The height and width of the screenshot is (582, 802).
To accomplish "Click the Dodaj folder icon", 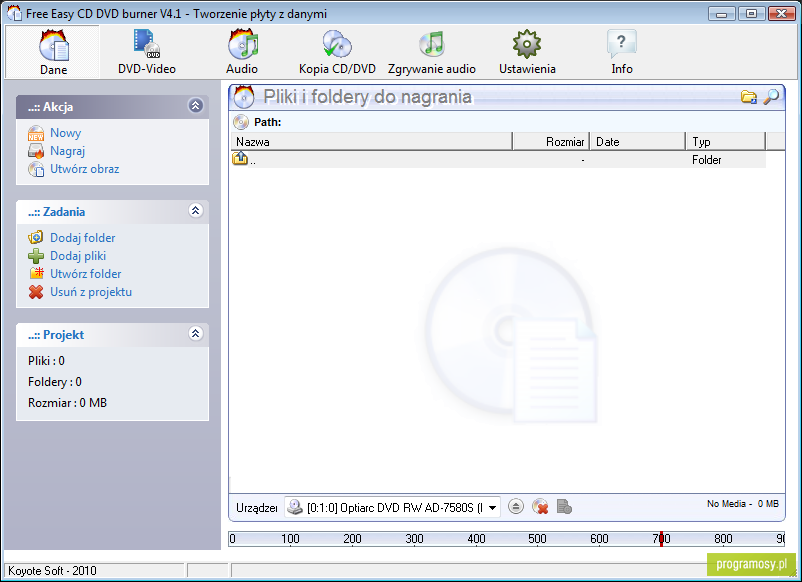I will (36, 238).
